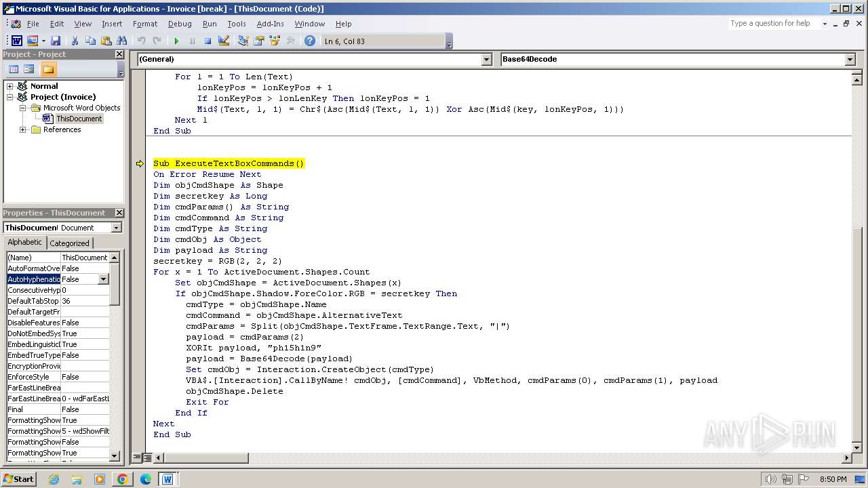Close the Project explorer panel
This screenshot has width=868, height=488.
pos(119,54)
